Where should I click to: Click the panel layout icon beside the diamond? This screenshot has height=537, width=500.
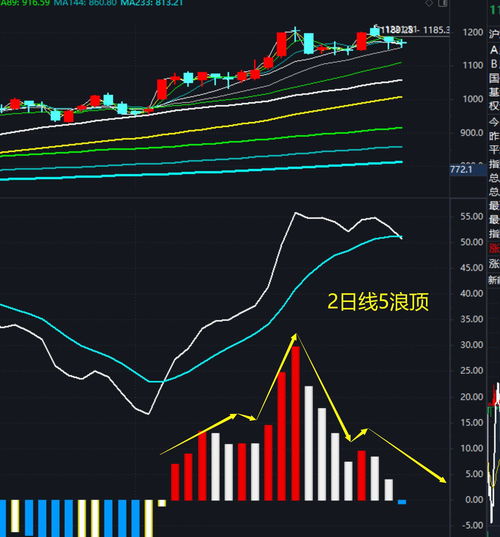[x=442, y=3]
